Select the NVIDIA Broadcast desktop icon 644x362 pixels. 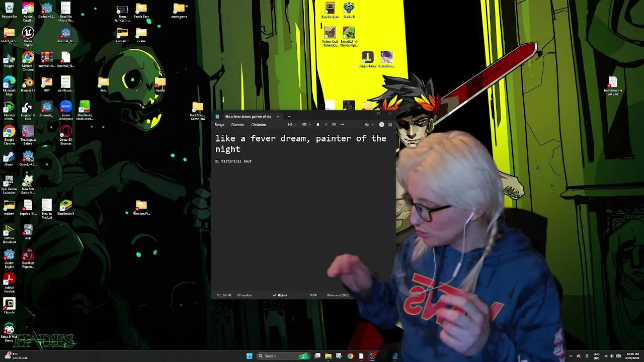pyautogui.click(x=9, y=234)
